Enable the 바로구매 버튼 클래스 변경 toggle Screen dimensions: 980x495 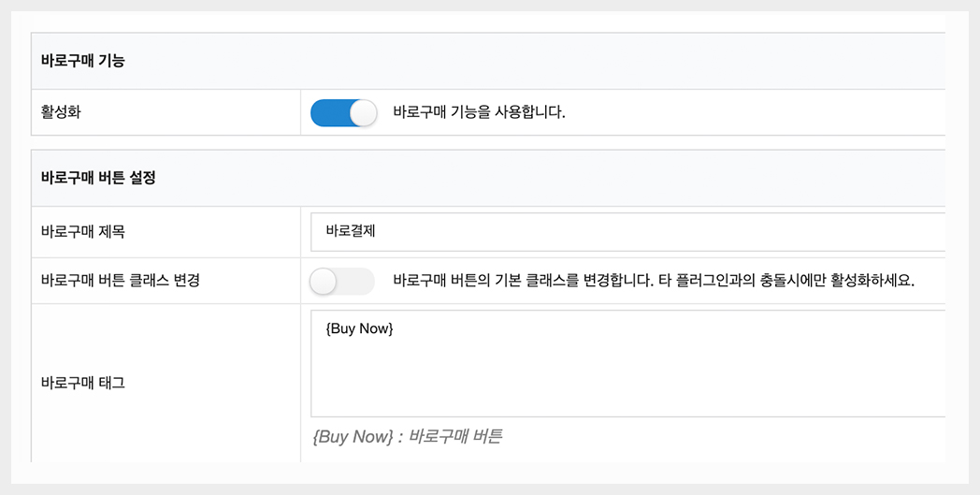pos(342,281)
